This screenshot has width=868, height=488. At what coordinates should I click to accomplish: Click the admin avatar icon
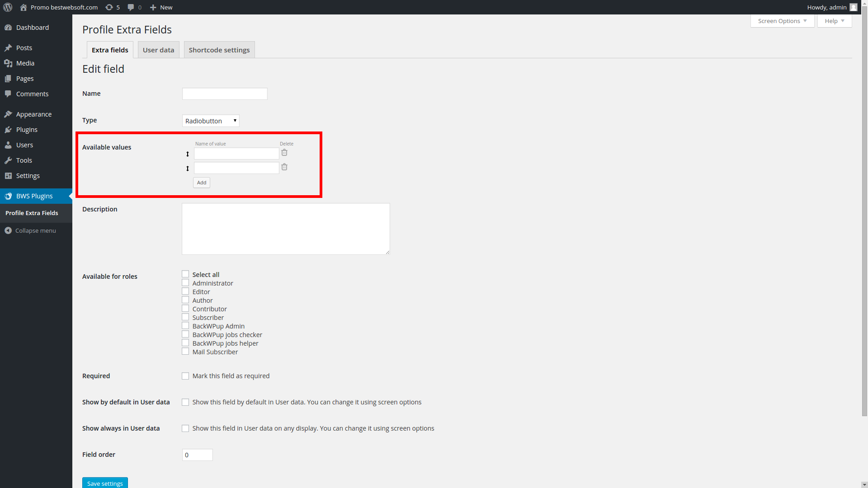click(854, 7)
